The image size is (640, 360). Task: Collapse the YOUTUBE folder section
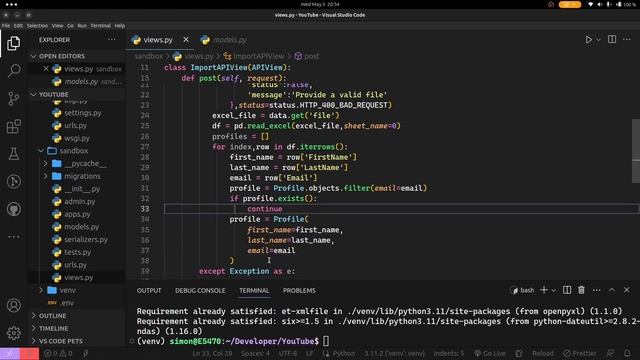coord(33,94)
